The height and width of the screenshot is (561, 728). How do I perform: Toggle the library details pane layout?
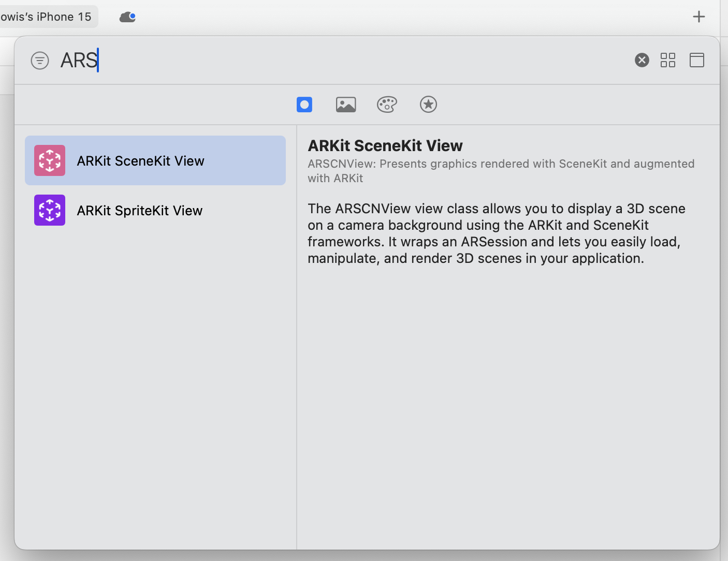pyautogui.click(x=697, y=60)
